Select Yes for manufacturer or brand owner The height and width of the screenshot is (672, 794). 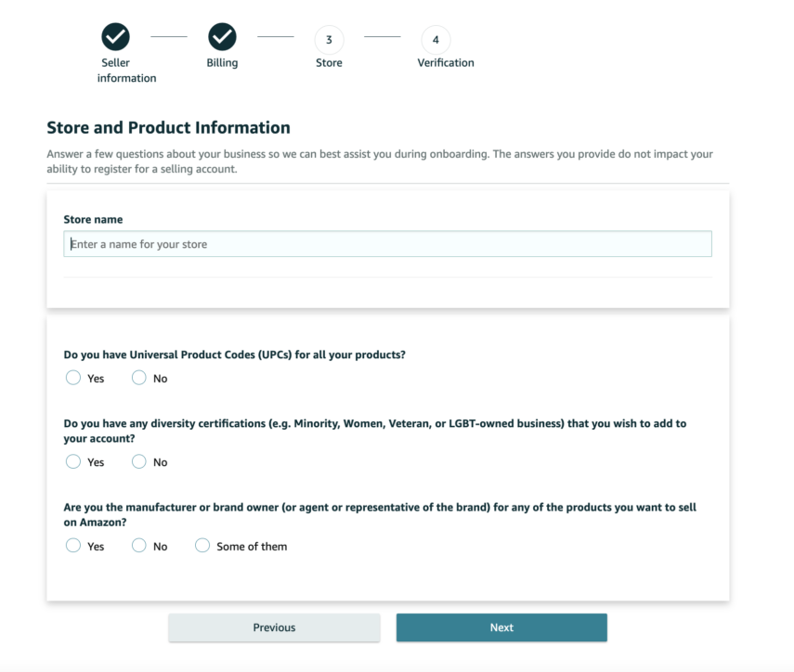73,546
